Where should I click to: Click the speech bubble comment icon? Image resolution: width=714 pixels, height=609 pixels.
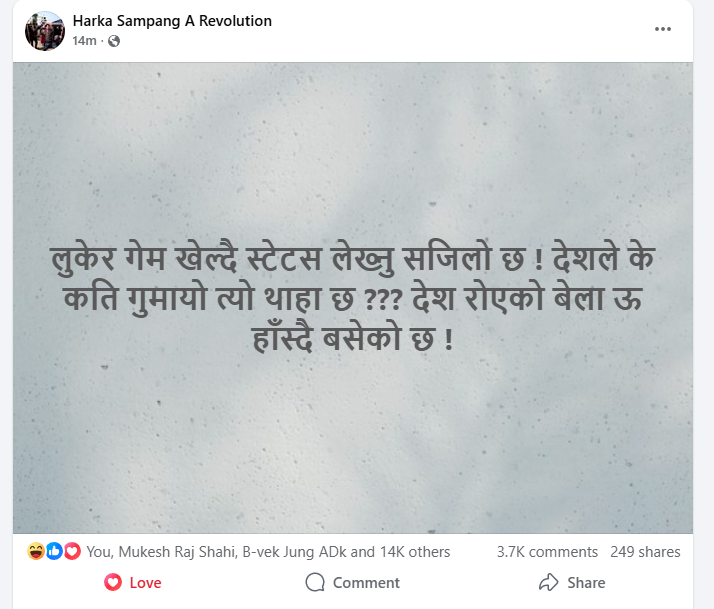(315, 582)
